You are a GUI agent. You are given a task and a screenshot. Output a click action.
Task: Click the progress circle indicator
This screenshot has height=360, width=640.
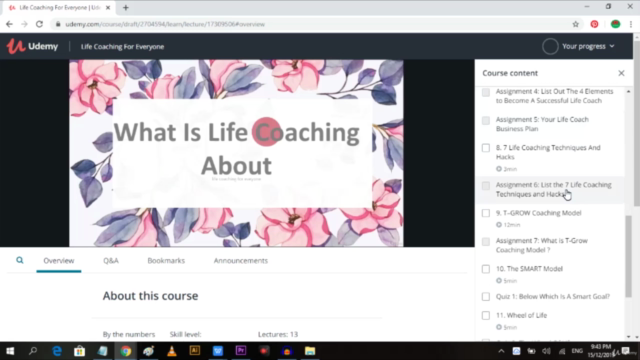[x=550, y=46]
